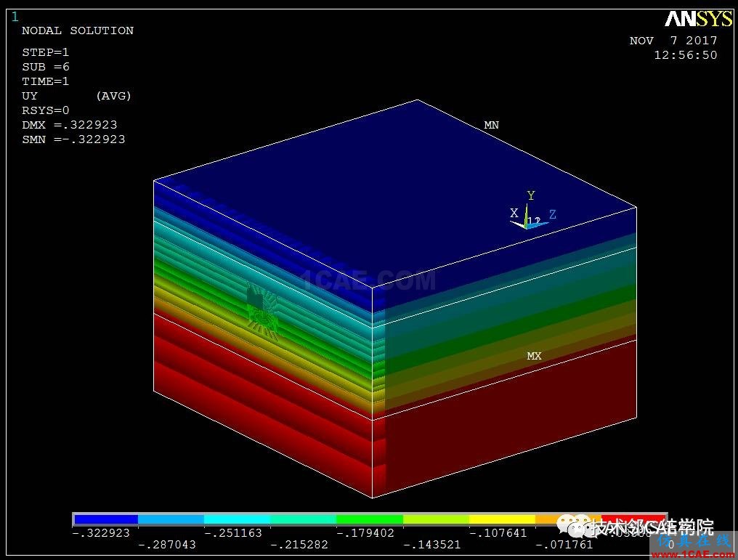Click legend value -.287043
Image resolution: width=738 pixels, height=560 pixels.
pyautogui.click(x=167, y=545)
